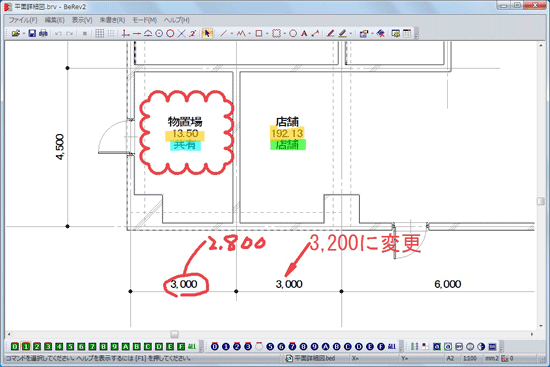Click the X cross snap icon
Screen dimensions: 550x367
[181, 33]
